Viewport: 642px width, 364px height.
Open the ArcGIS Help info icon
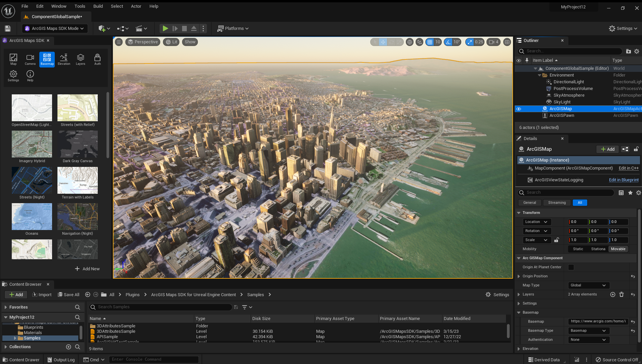pos(30,76)
